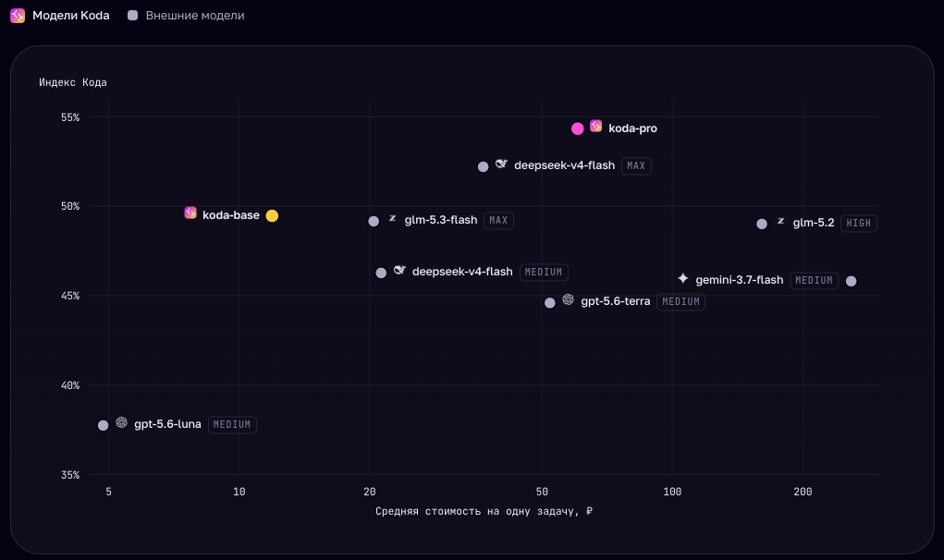Viewport: 944px width, 560px height.
Task: Click the Koda logo icon in legend
Action: tap(18, 16)
